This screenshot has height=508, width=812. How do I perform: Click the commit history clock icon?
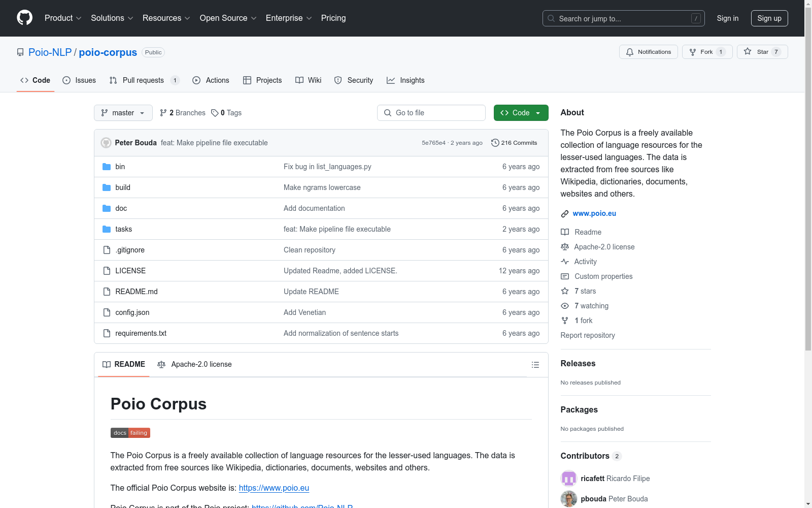point(495,143)
